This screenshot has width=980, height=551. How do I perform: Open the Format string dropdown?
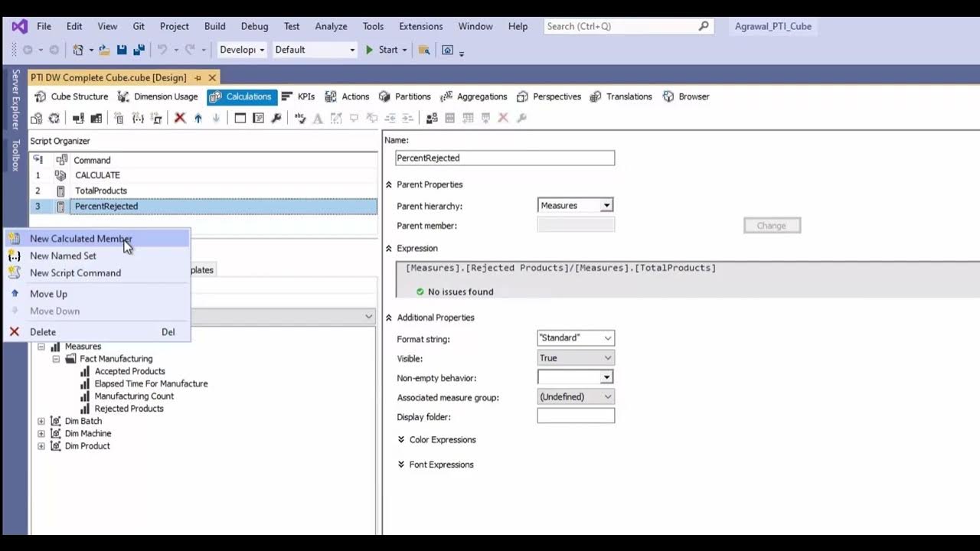pyautogui.click(x=608, y=338)
